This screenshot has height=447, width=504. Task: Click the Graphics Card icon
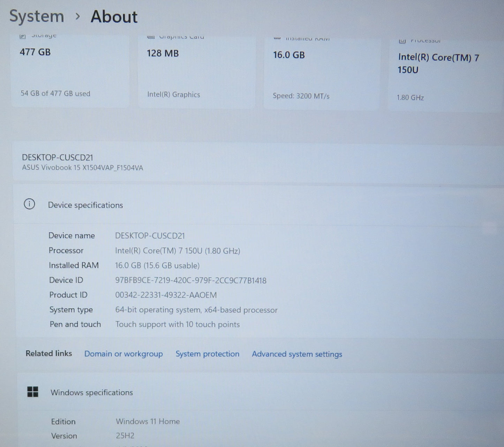[x=151, y=36]
